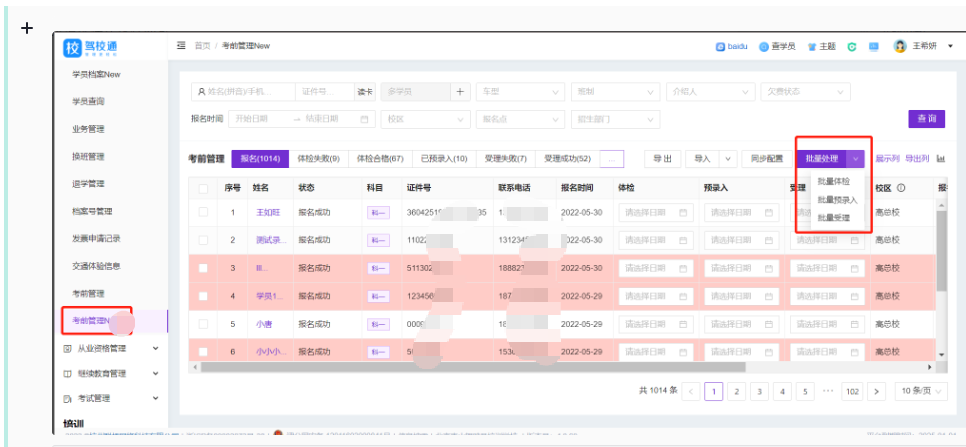This screenshot has width=966, height=447.
Task: Click the baidu shortcut icon
Action: 720,46
